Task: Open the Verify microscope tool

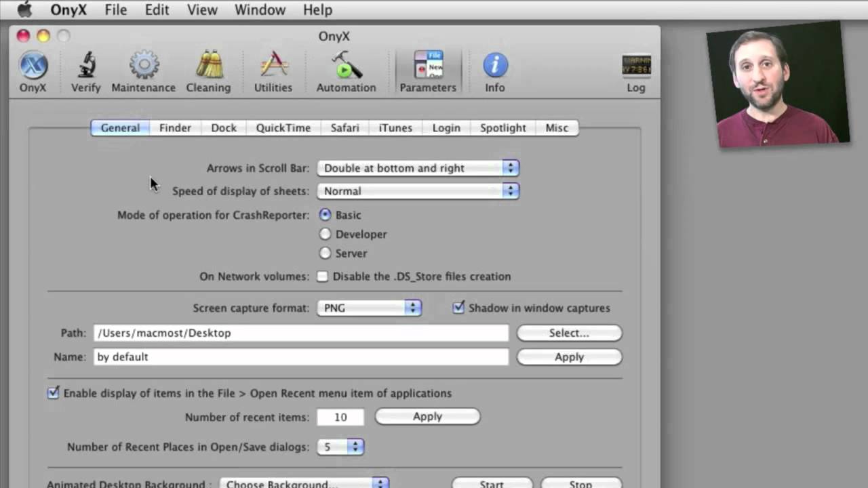Action: point(85,72)
